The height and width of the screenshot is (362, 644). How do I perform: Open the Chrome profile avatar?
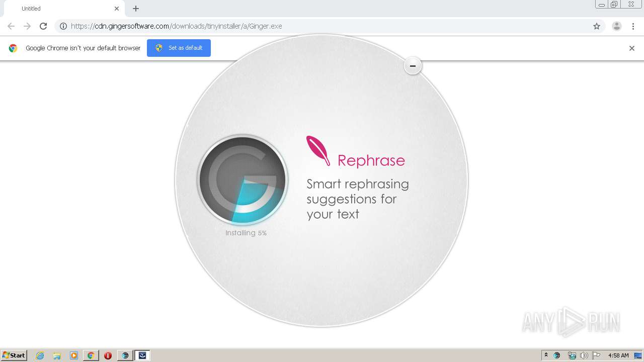pyautogui.click(x=617, y=26)
